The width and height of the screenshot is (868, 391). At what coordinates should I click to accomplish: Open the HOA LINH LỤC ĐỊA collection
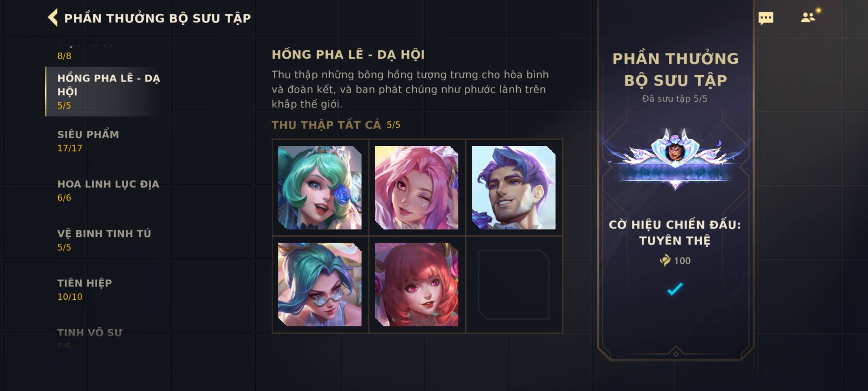click(x=108, y=191)
